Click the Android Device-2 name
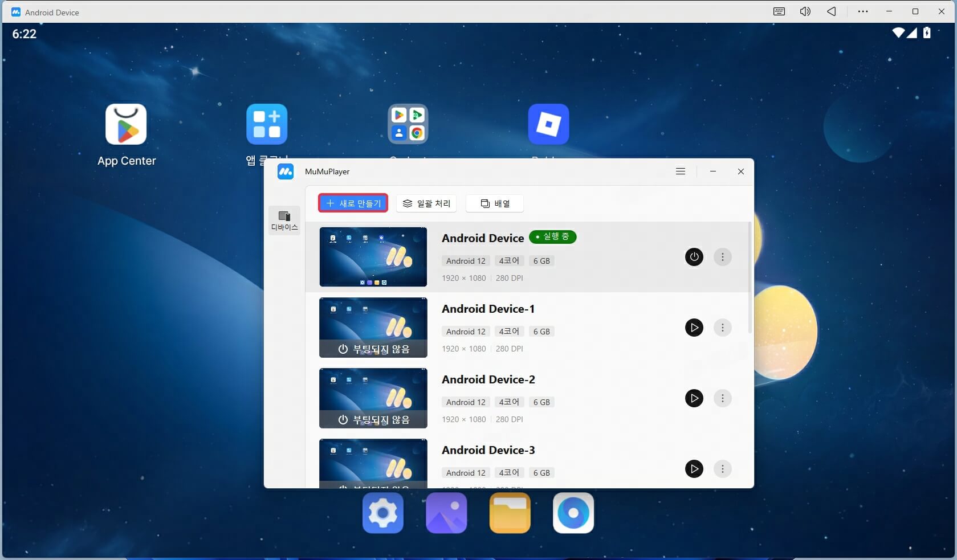The image size is (957, 560). (488, 379)
